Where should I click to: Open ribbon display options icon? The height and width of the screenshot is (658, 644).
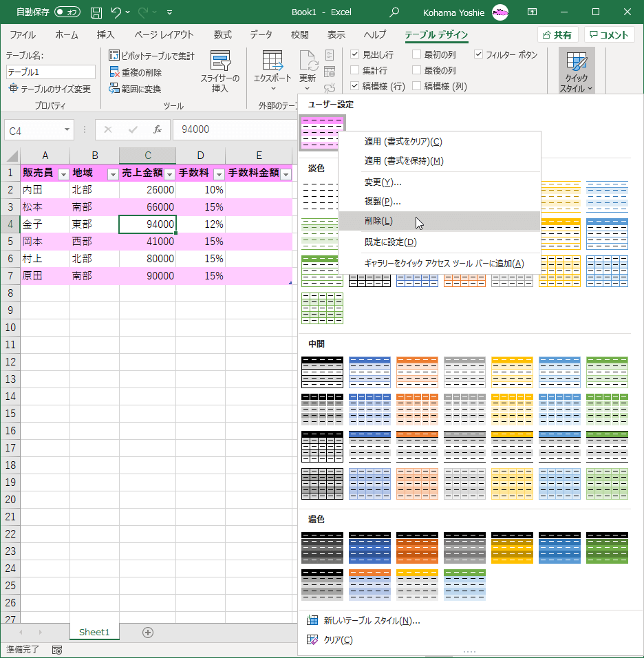click(x=532, y=12)
